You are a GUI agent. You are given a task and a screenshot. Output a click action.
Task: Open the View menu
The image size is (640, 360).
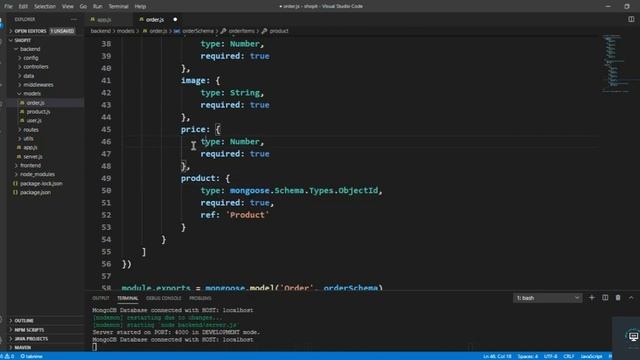(x=68, y=7)
